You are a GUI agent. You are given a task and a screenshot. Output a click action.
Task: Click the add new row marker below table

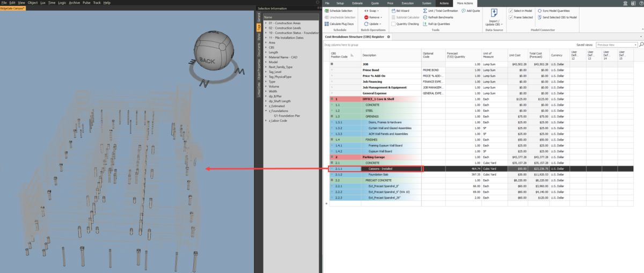pos(326,203)
